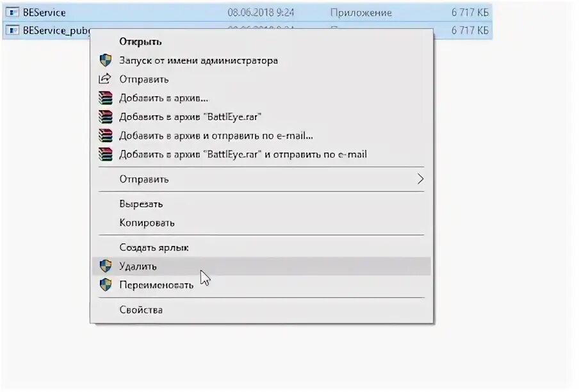Click the shield icon beside Запуск от имени администратора

click(x=106, y=60)
